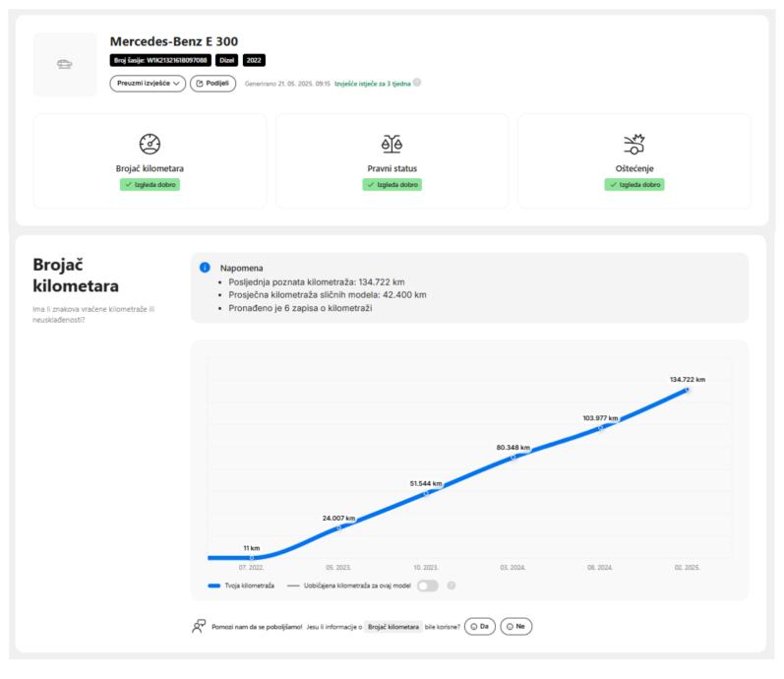Click the 51.544 km chart data point
Screen dimensions: 784x679
(426, 494)
